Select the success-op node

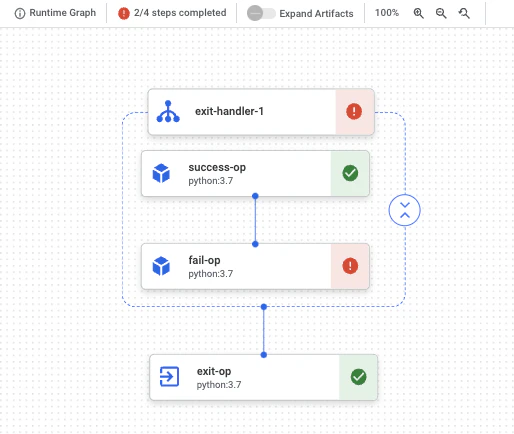click(x=255, y=173)
